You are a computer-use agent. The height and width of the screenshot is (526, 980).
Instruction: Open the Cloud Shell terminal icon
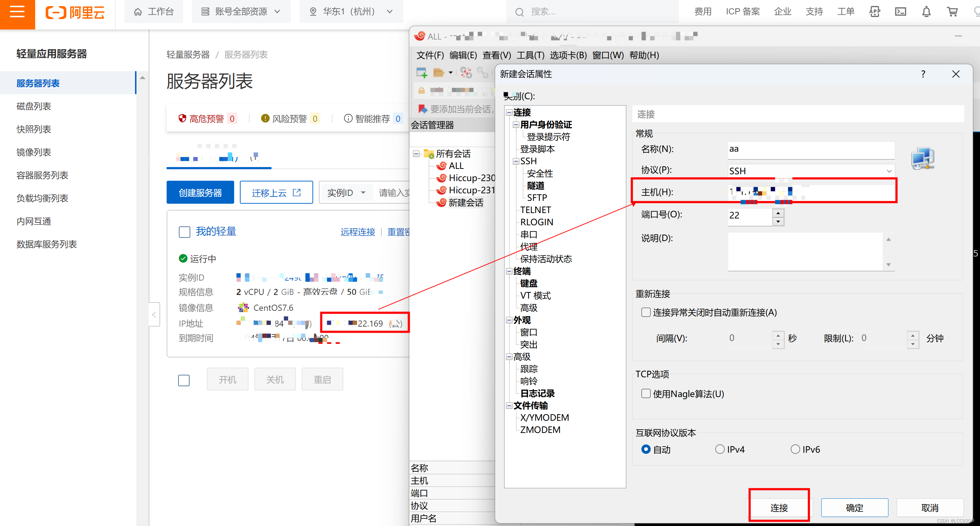[900, 12]
